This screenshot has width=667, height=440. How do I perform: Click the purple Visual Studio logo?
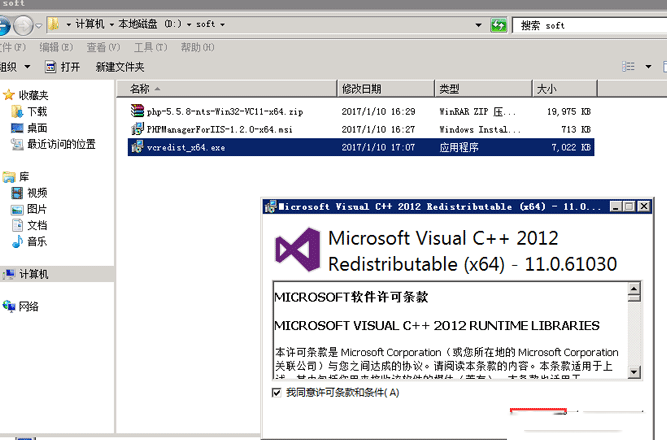297,250
